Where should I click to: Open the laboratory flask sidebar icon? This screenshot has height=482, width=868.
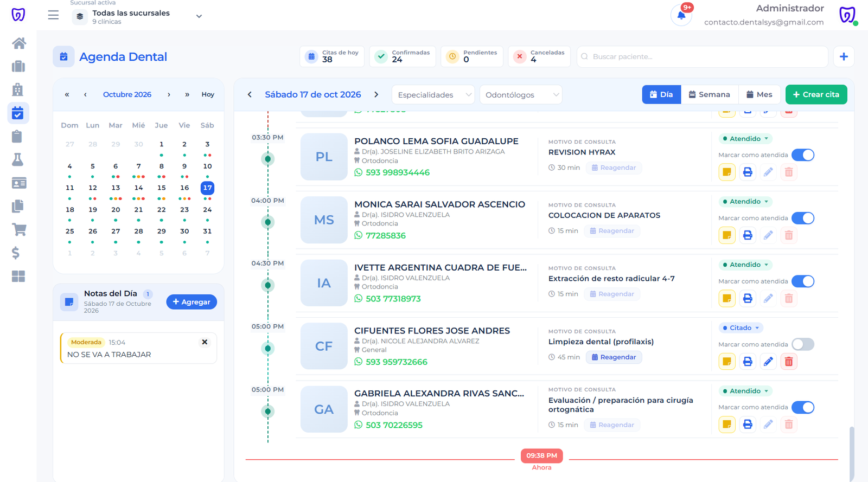click(x=18, y=160)
